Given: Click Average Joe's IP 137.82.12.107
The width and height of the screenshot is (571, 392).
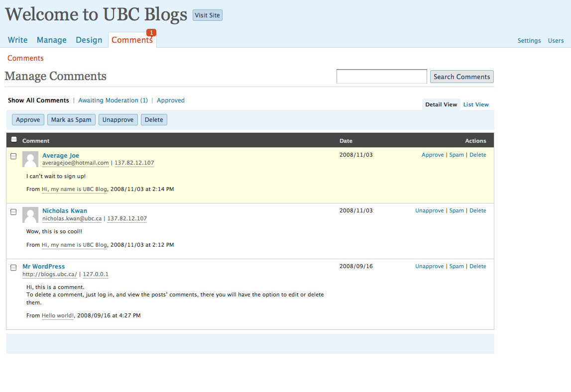Looking at the screenshot, I should click(134, 163).
